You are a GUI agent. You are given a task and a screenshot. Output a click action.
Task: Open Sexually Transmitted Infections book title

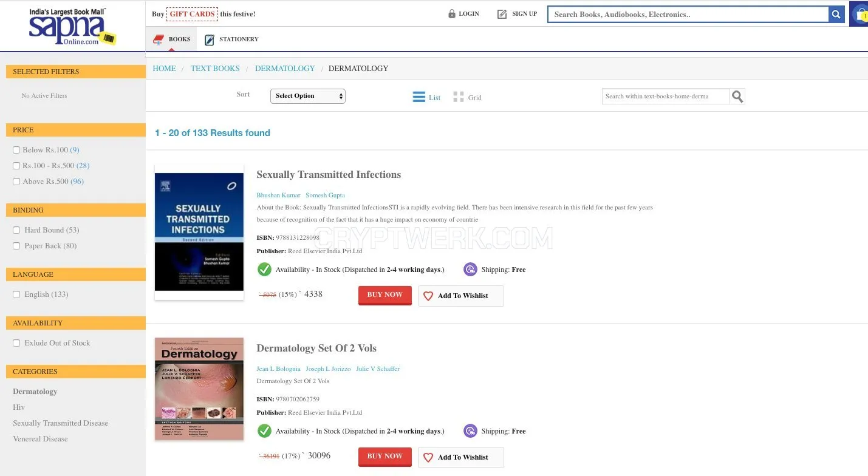coord(329,175)
